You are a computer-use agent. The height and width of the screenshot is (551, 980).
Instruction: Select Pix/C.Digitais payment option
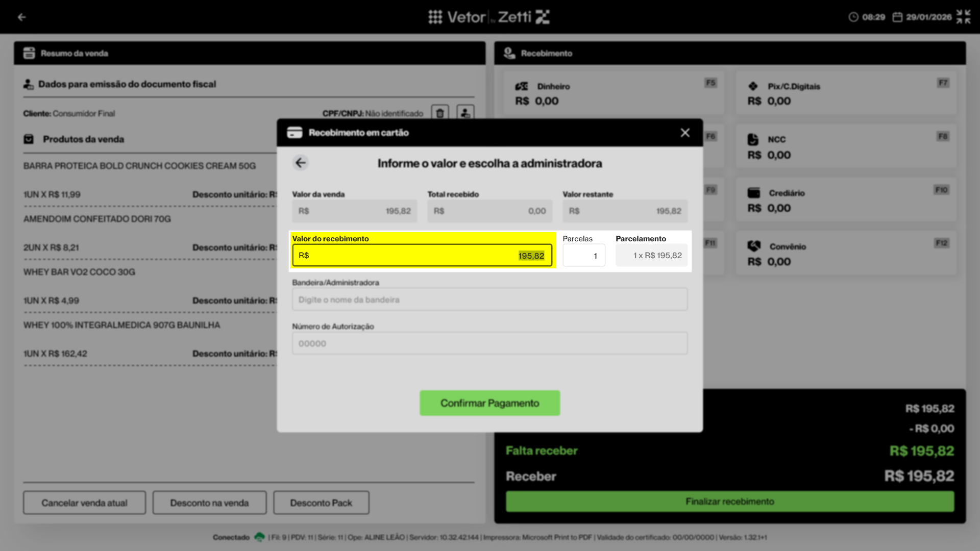coord(845,93)
